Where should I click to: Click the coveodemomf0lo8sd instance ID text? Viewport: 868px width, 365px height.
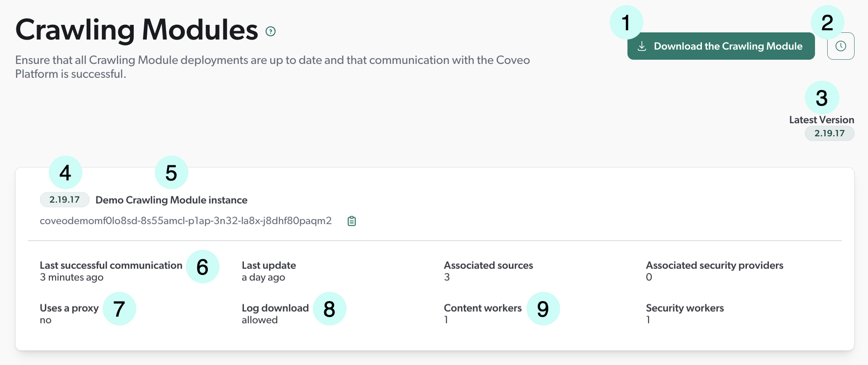click(185, 220)
